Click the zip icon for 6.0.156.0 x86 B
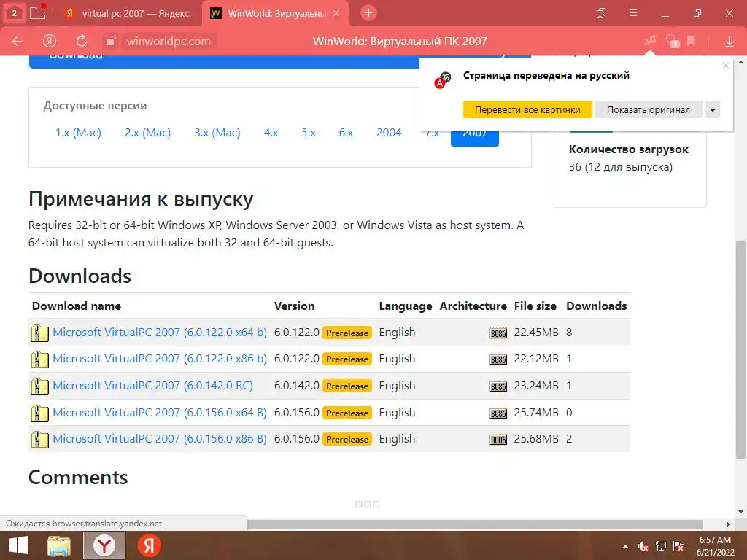 tap(39, 439)
